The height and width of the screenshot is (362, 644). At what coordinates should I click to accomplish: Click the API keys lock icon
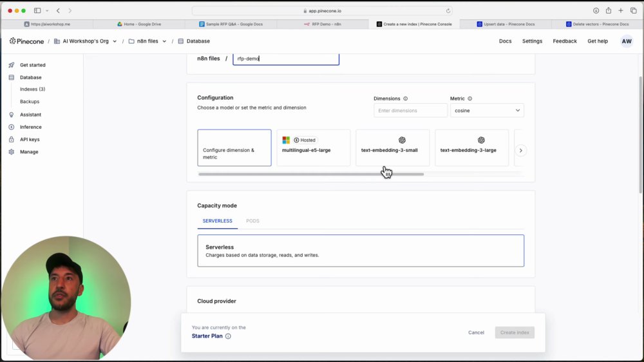12,139
